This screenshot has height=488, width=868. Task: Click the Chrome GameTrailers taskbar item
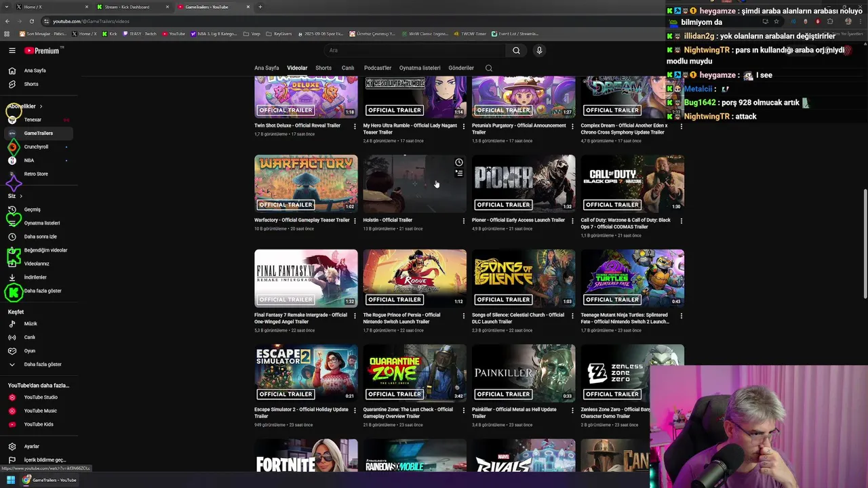pos(50,480)
